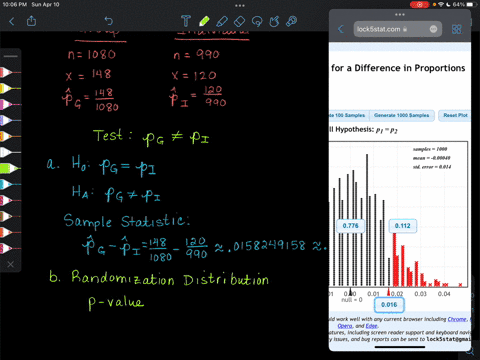
Task: Open multitasking dots on the Safari slide-over
Action: 400,14
